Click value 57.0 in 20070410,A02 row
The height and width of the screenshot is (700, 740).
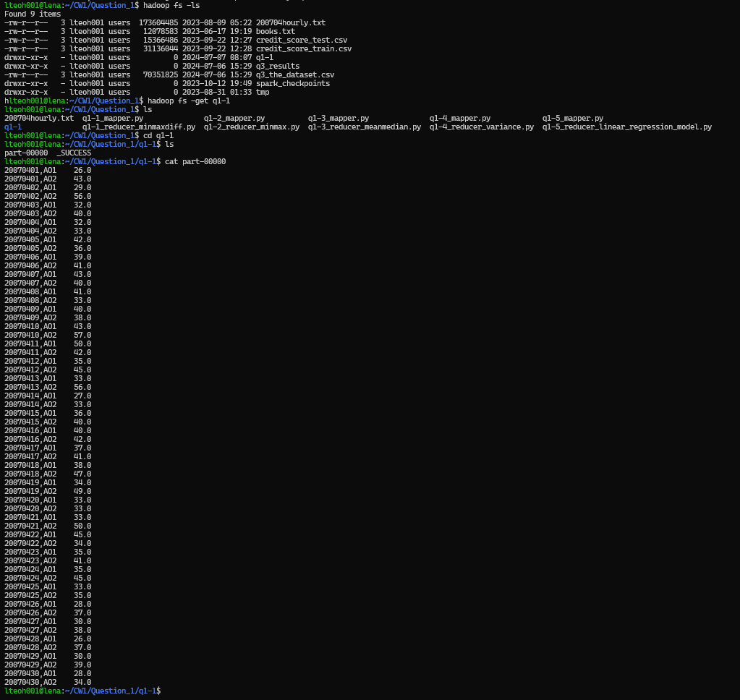[82, 335]
